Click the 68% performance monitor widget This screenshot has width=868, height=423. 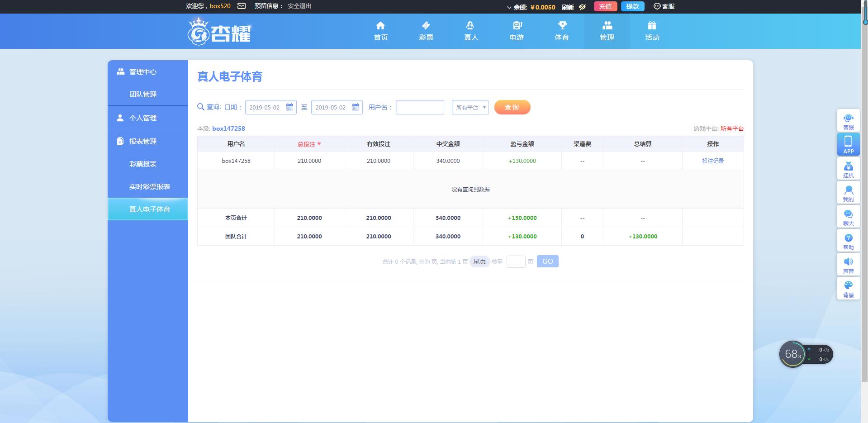806,354
